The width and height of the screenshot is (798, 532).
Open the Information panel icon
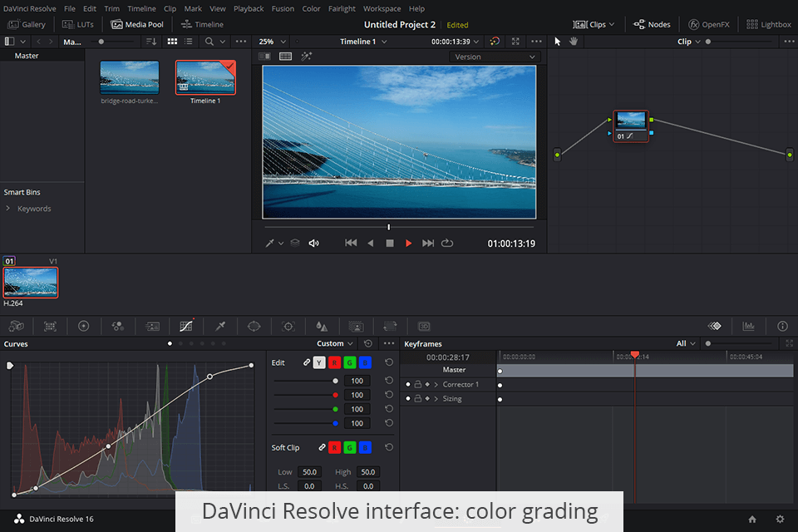(x=782, y=327)
